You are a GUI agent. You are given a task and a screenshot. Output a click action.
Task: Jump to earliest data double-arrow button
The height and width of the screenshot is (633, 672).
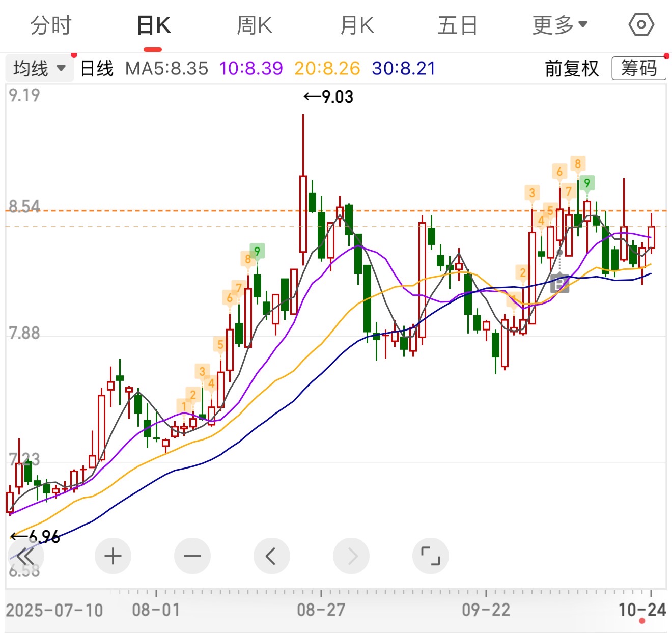(x=25, y=556)
